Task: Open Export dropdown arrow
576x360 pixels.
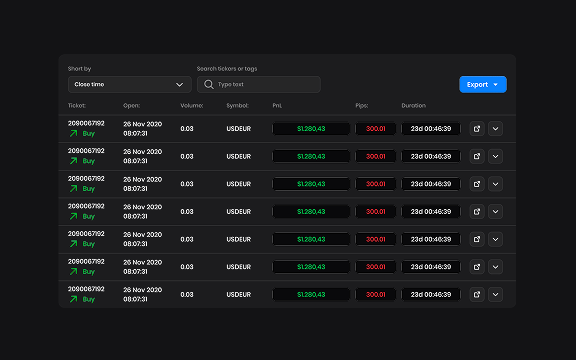Action: click(x=496, y=85)
